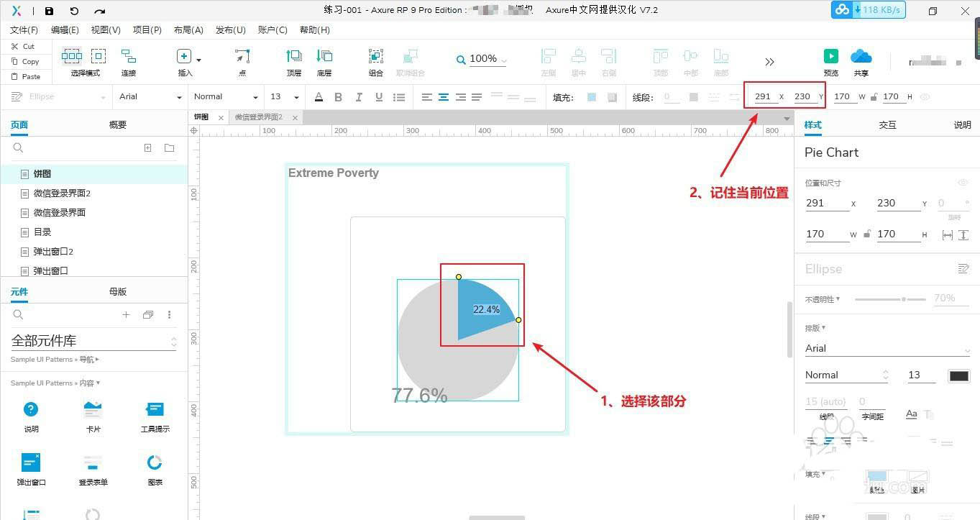The image size is (980, 520).
Task: Adjust the 不透明性 opacity slider
Action: tap(890, 298)
